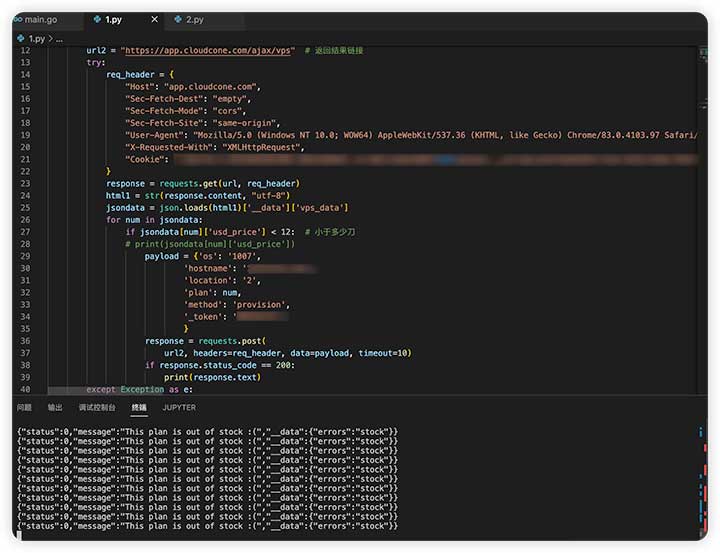Open the 问题 panel tab
Viewport: 720px width, 553px height.
(x=24, y=407)
